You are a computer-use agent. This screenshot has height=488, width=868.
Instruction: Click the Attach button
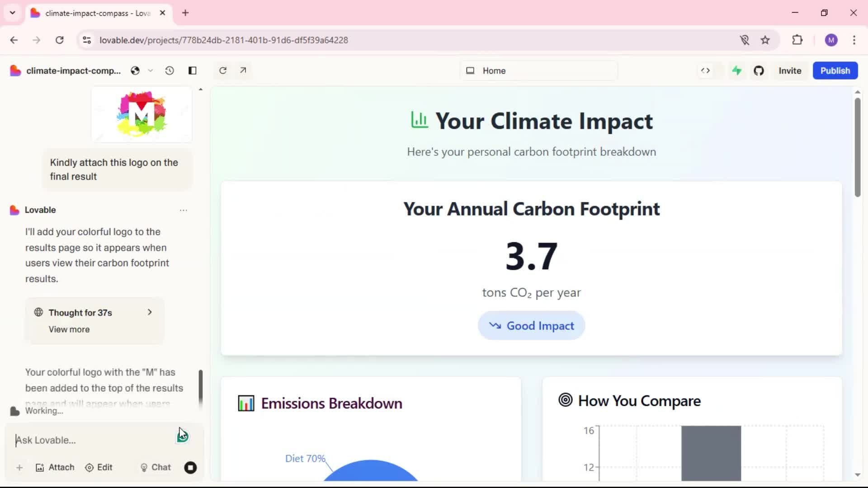(x=55, y=468)
